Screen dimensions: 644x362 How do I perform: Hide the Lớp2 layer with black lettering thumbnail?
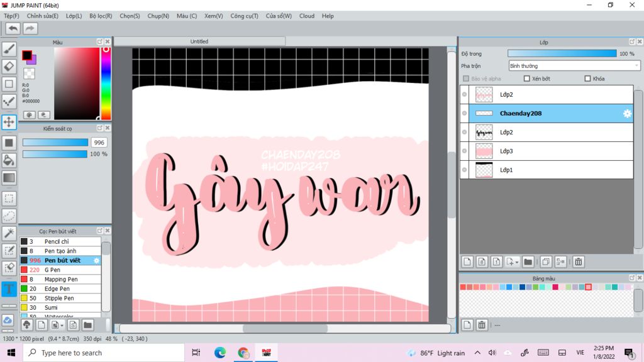pyautogui.click(x=465, y=132)
